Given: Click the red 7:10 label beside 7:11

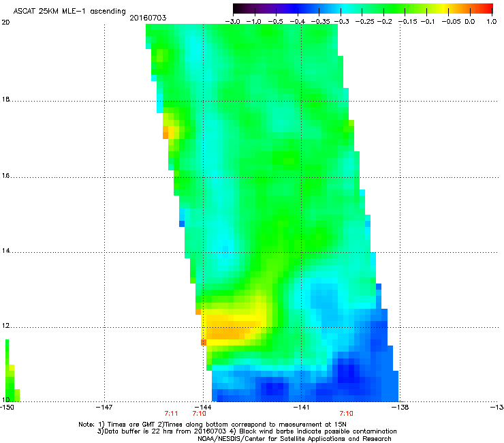Looking at the screenshot, I should [x=200, y=414].
